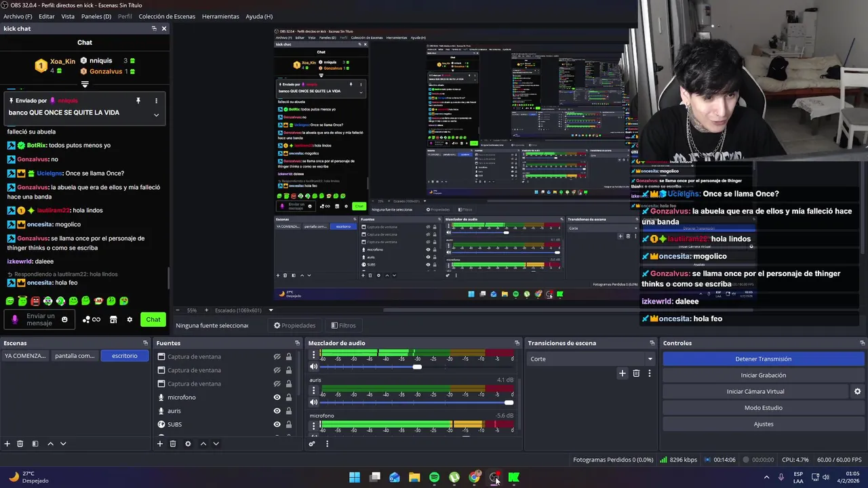868x488 pixels.
Task: Add a new source in Fuentes panel
Action: click(160, 444)
